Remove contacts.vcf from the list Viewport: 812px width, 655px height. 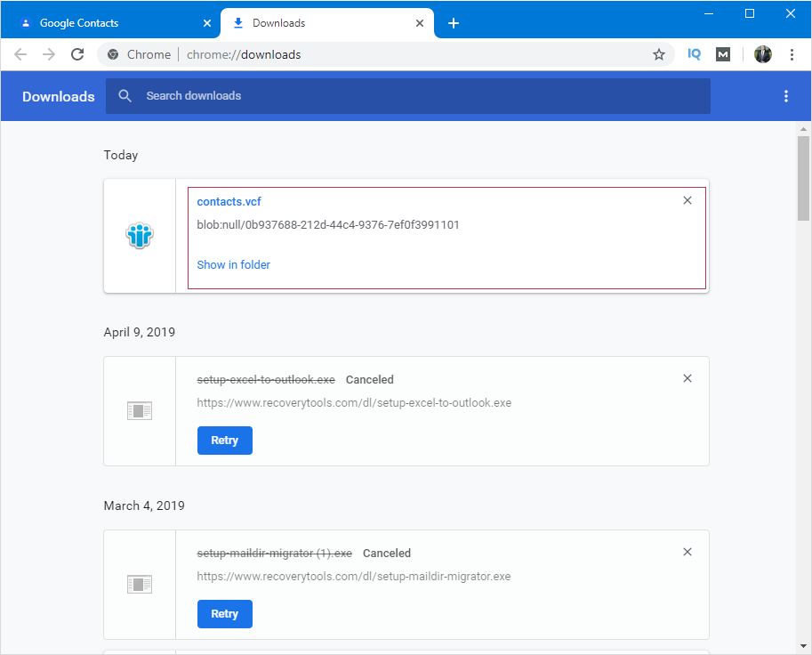[687, 200]
